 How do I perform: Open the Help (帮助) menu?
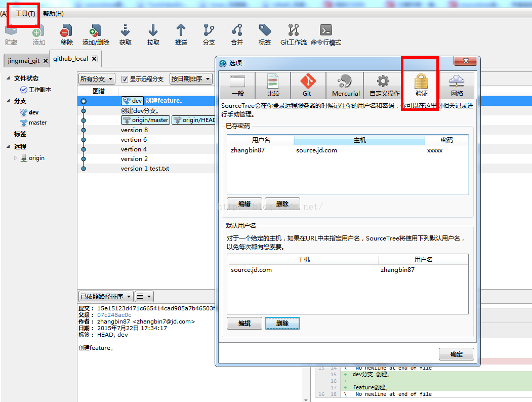(x=53, y=14)
